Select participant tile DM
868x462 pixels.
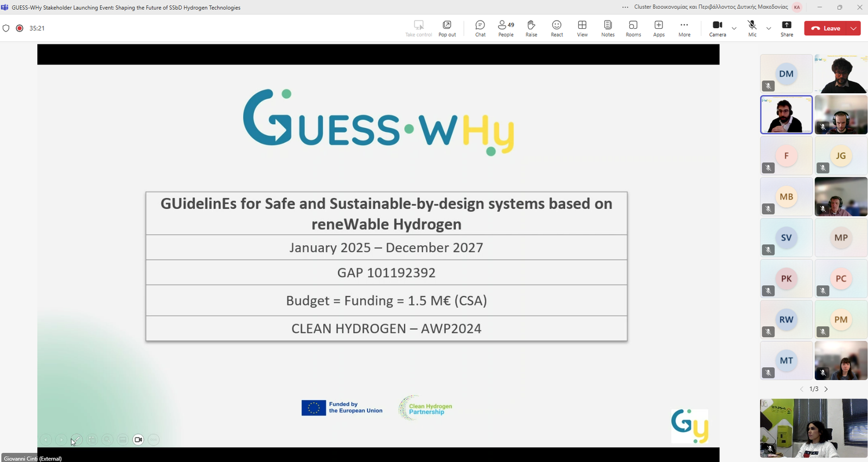click(x=786, y=74)
